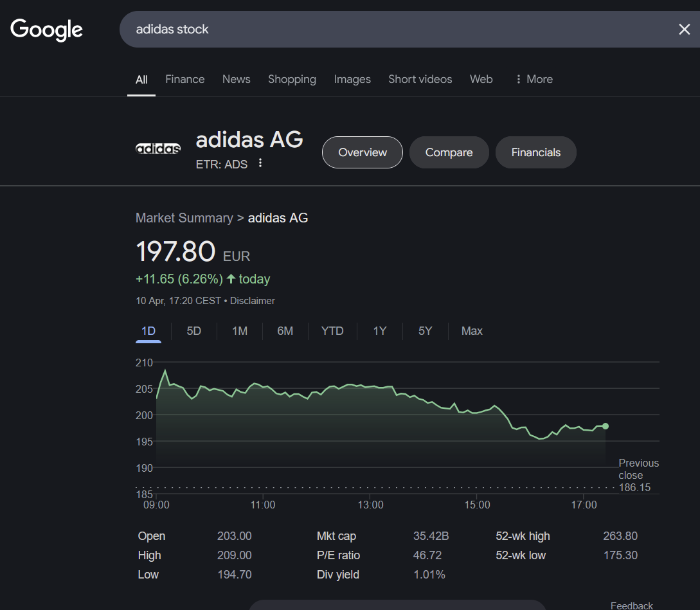Click the 52-wk high value 263.80
Screen dimensions: 700x610
(620, 536)
